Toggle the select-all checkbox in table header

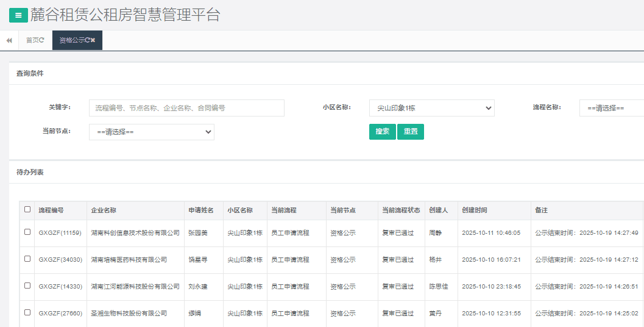click(x=27, y=209)
